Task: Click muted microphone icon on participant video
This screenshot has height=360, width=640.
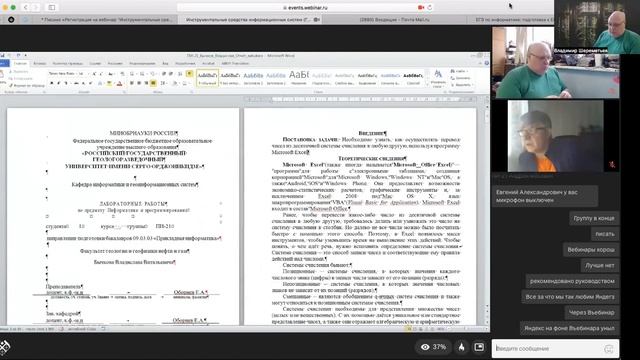Action: [x=611, y=164]
